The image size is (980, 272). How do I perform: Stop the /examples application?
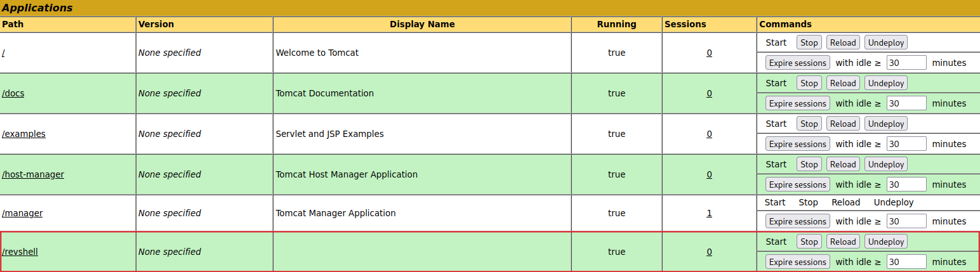coord(809,124)
